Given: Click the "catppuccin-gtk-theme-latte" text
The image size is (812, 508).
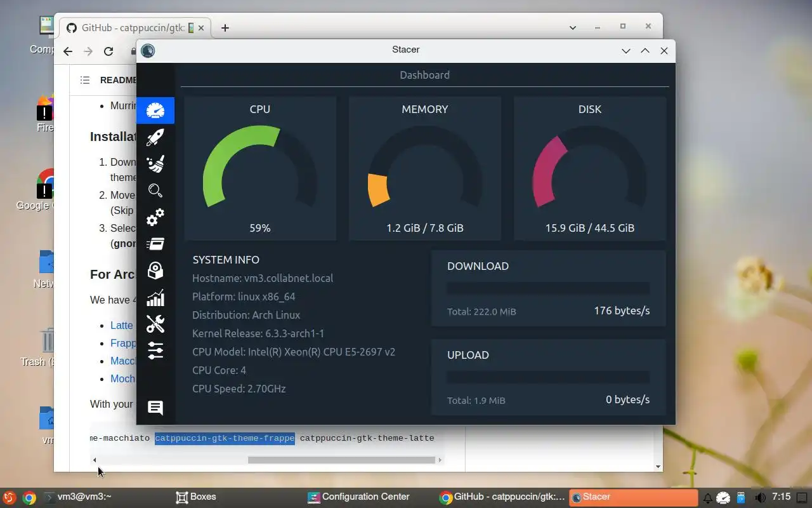Looking at the screenshot, I should click(367, 438).
